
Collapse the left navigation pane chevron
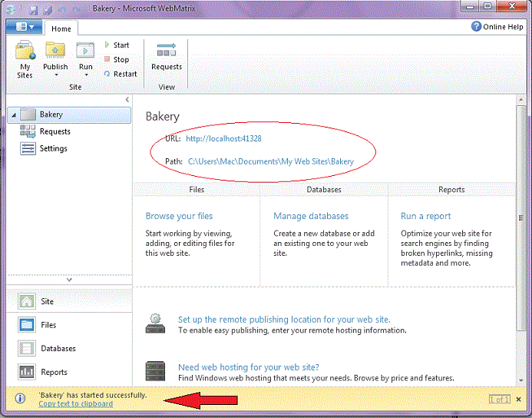tap(127, 99)
